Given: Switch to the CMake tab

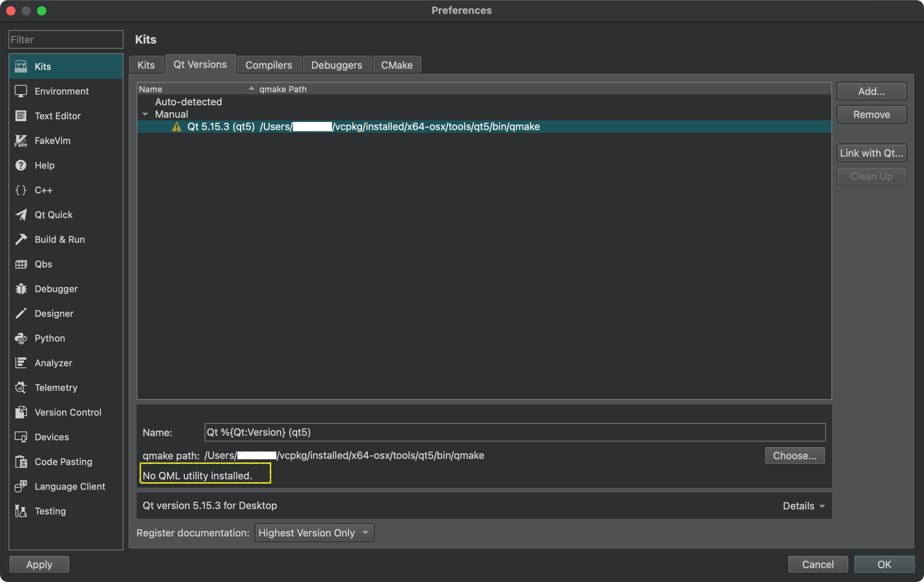Looking at the screenshot, I should (396, 65).
